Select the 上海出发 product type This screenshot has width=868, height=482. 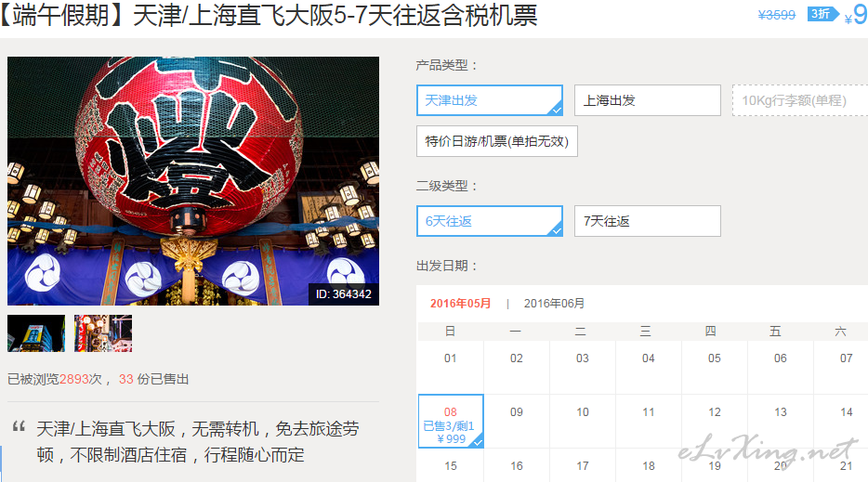point(647,100)
